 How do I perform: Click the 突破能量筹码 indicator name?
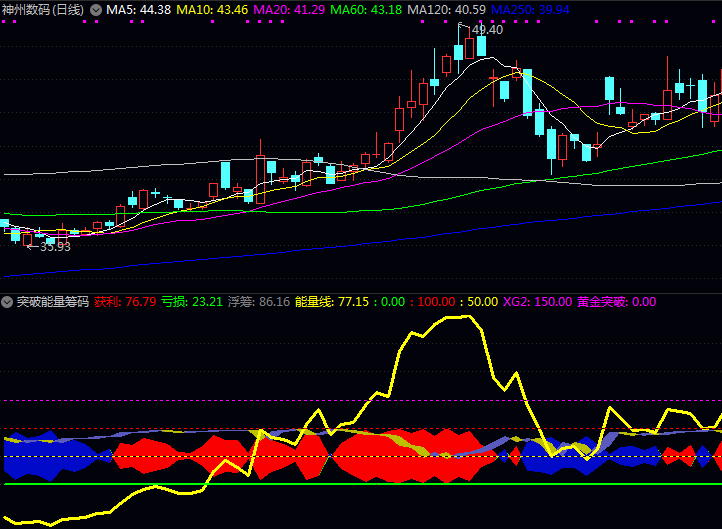pyautogui.click(x=53, y=302)
